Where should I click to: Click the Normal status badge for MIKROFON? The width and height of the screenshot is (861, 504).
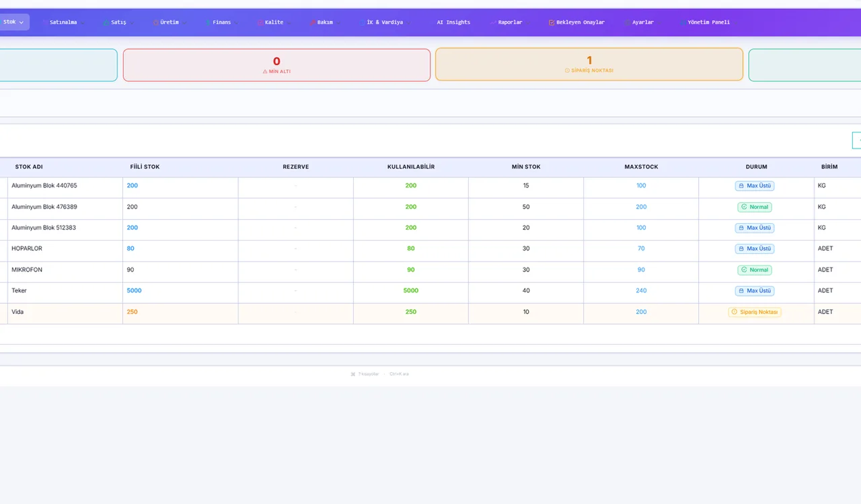click(755, 270)
